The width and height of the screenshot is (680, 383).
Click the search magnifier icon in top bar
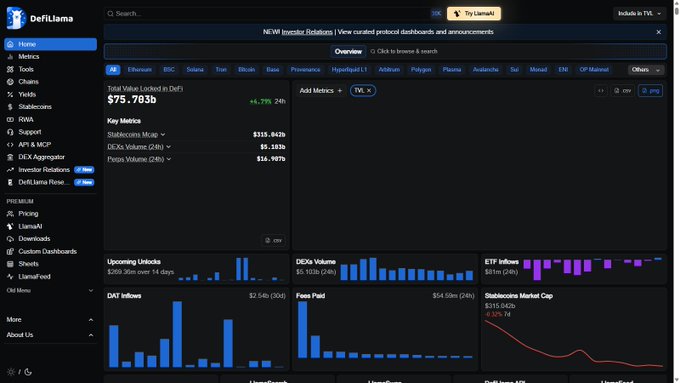coord(111,13)
